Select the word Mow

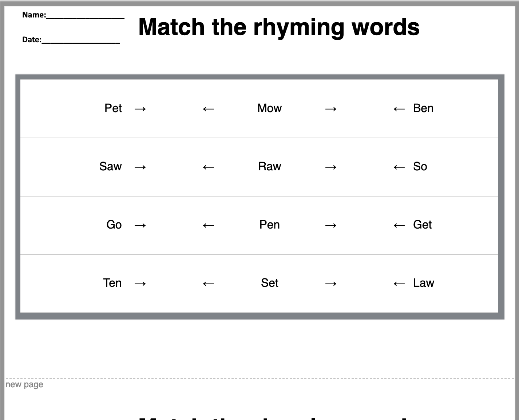(269, 108)
